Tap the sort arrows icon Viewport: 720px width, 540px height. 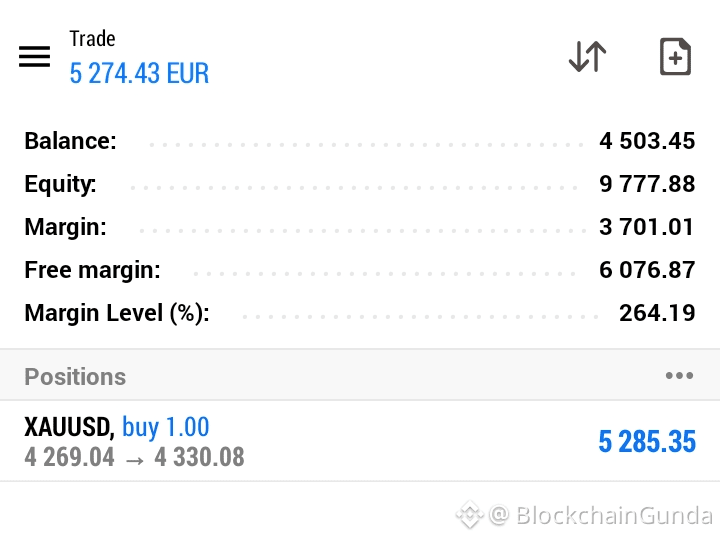click(588, 56)
